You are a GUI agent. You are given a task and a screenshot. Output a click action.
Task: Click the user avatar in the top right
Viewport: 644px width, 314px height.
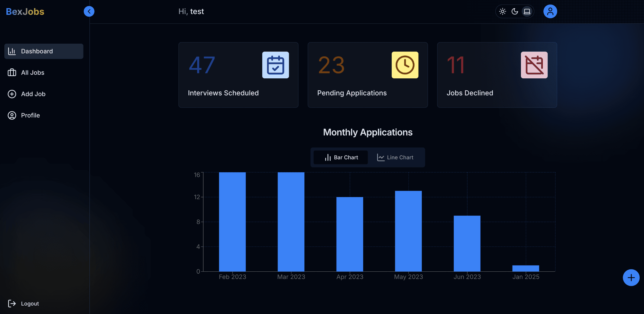(550, 11)
